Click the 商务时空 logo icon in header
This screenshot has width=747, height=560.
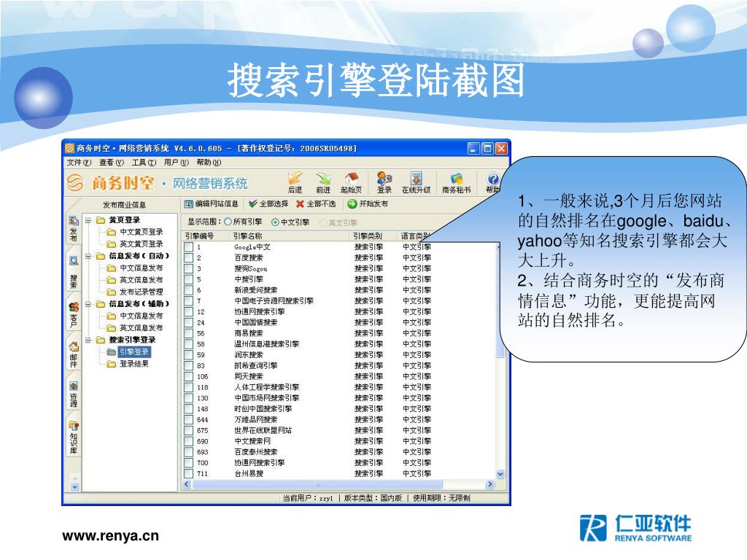[x=74, y=182]
